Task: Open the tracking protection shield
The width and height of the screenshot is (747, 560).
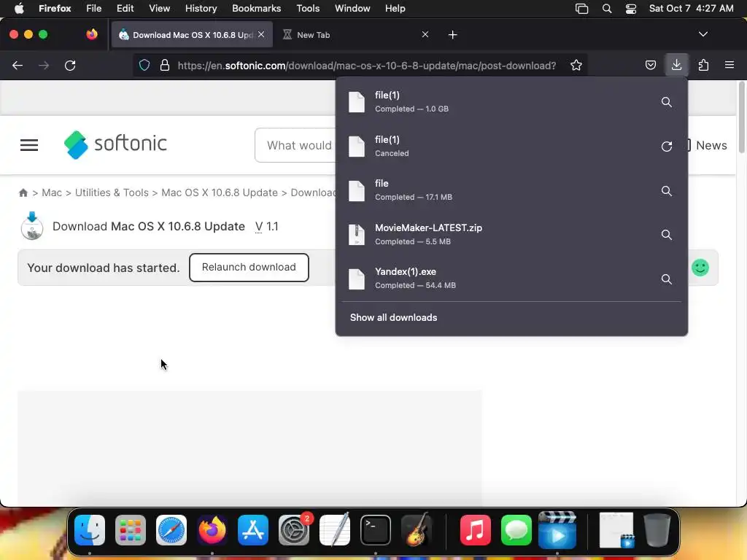Action: (x=144, y=65)
